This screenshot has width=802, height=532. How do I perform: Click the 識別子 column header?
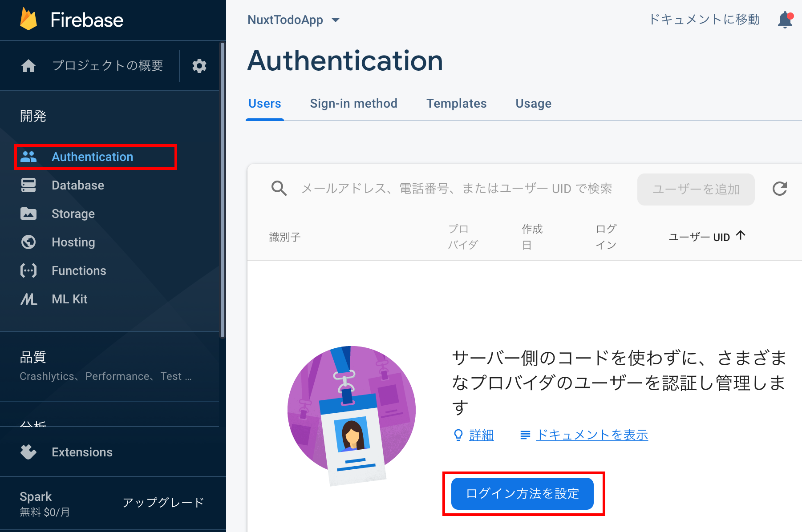(285, 237)
